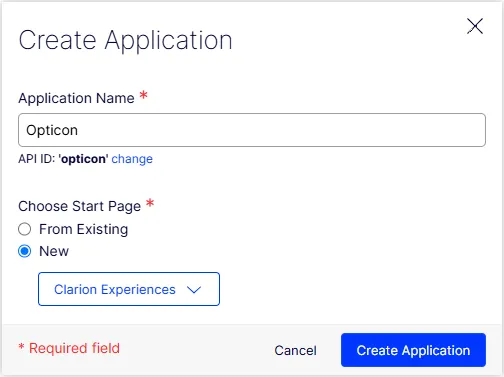Select the From Existing radio button

point(25,229)
